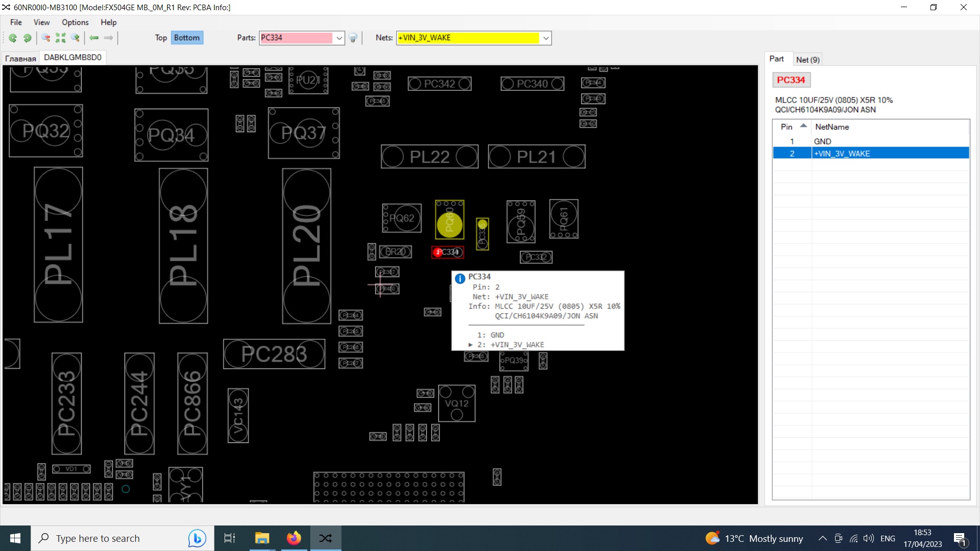The height and width of the screenshot is (551, 980).
Task: Switch to the Net (9) tab
Action: [807, 60]
